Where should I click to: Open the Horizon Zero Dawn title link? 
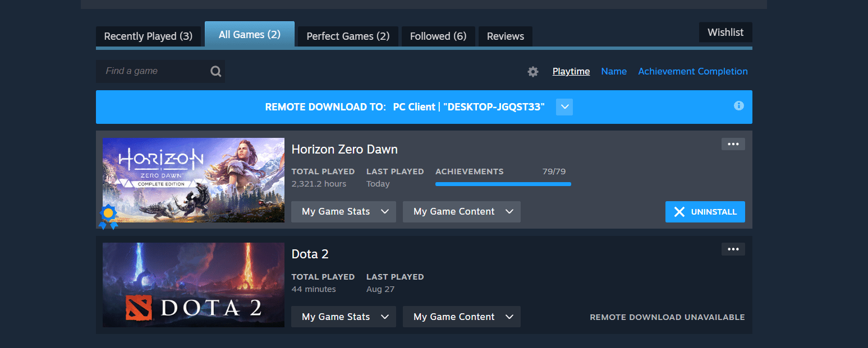coord(345,150)
